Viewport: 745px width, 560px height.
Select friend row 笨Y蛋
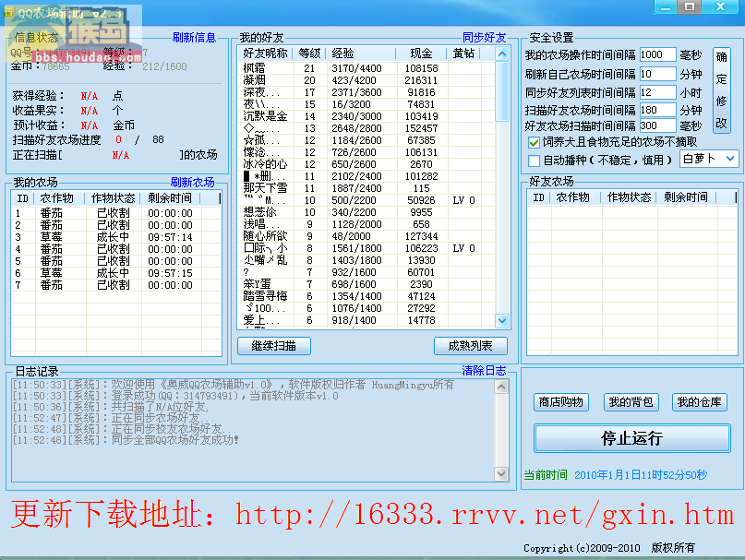click(x=366, y=284)
